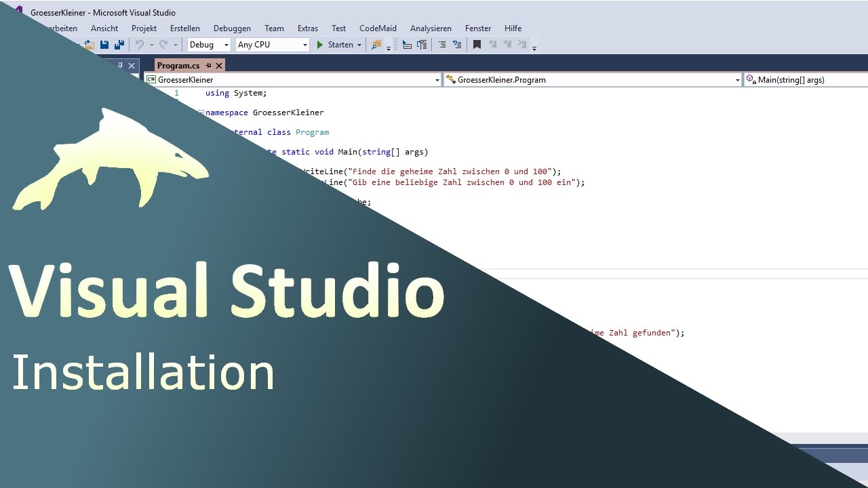The height and width of the screenshot is (488, 868).
Task: Click the Save All icon
Action: tap(119, 45)
